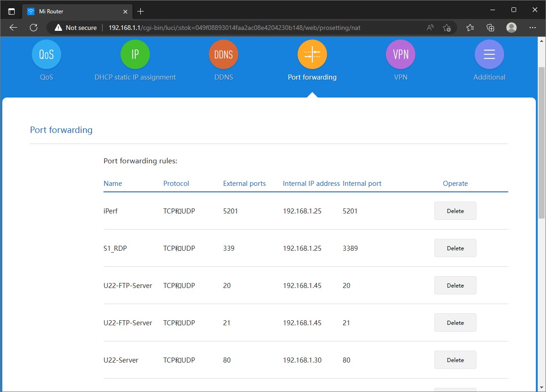The width and height of the screenshot is (546, 392).
Task: Open browser Settings and more menu
Action: [x=533, y=28]
